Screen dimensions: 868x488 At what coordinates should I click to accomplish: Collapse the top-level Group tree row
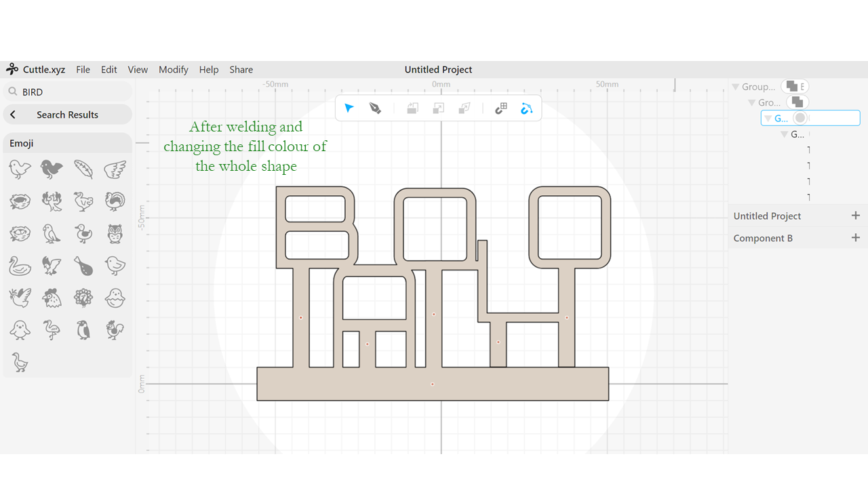(735, 87)
